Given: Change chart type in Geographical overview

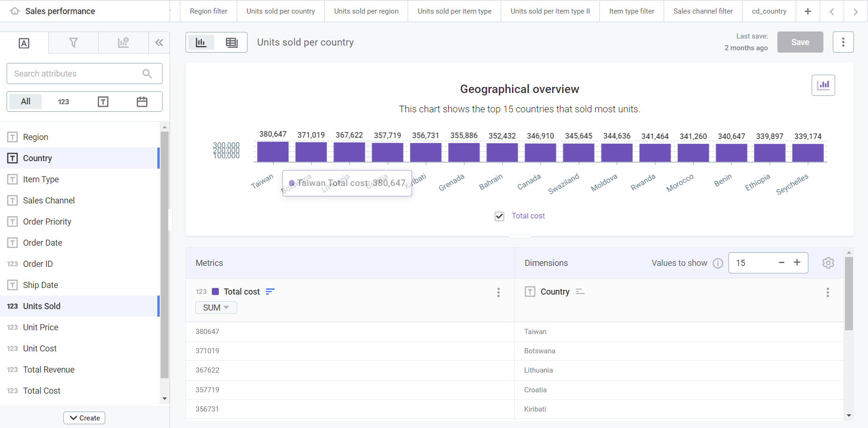Looking at the screenshot, I should [823, 85].
